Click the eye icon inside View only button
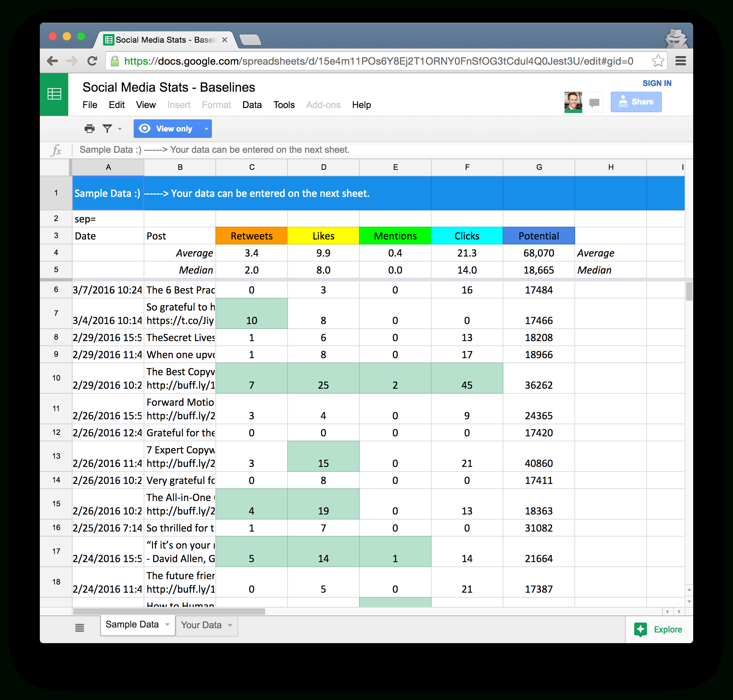Screen dimensions: 733x700 (x=144, y=129)
